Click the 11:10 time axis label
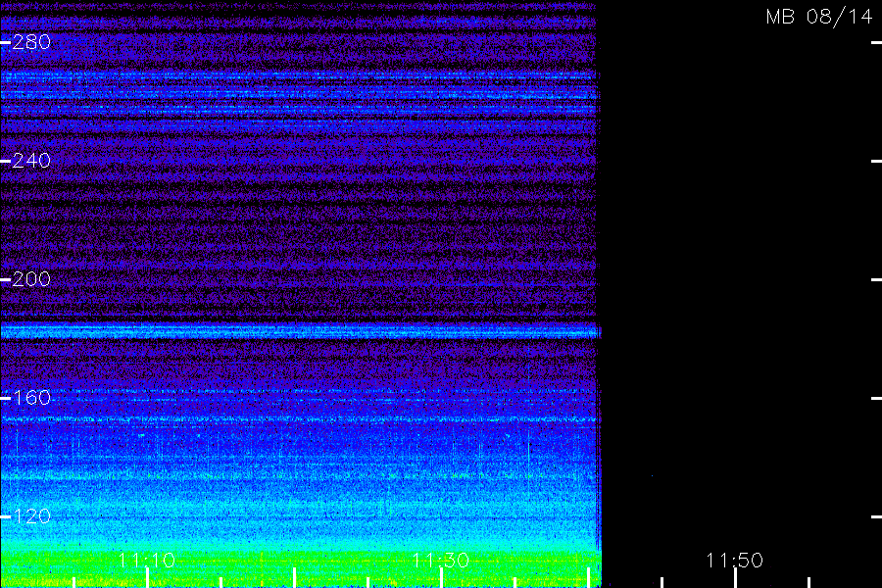The height and width of the screenshot is (588, 882). pos(147,560)
